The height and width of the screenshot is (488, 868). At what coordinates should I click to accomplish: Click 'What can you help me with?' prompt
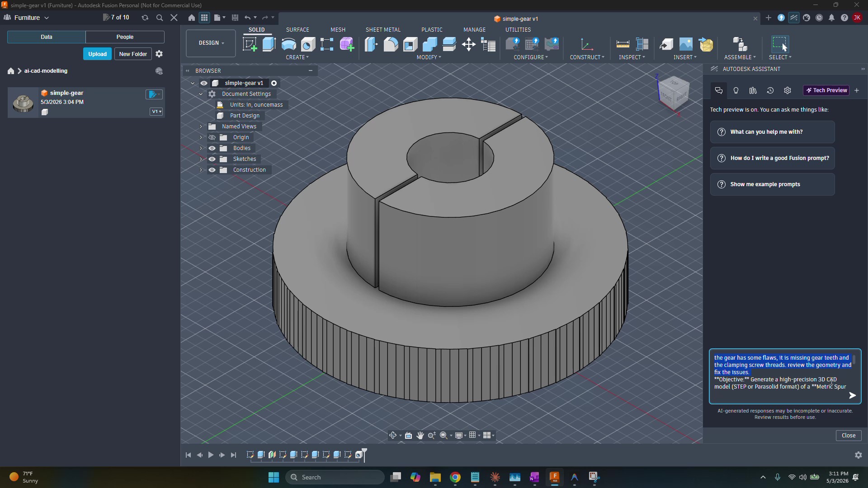point(773,132)
